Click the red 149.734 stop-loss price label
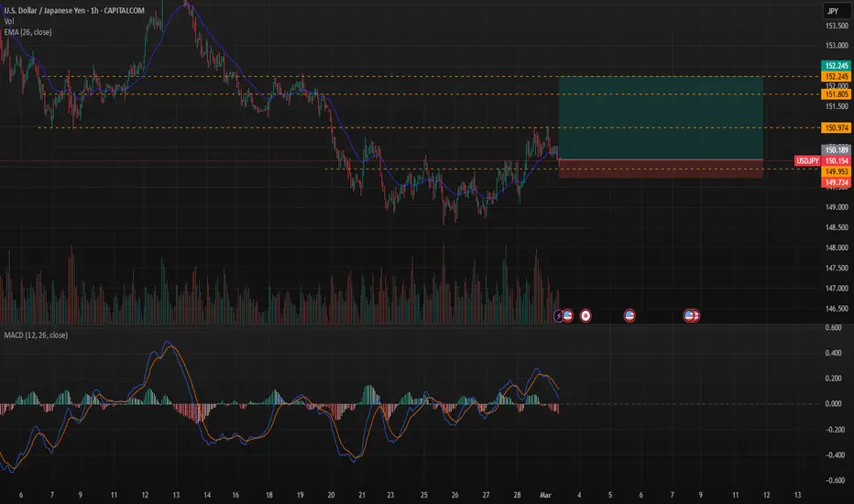The height and width of the screenshot is (504, 854). (x=836, y=182)
